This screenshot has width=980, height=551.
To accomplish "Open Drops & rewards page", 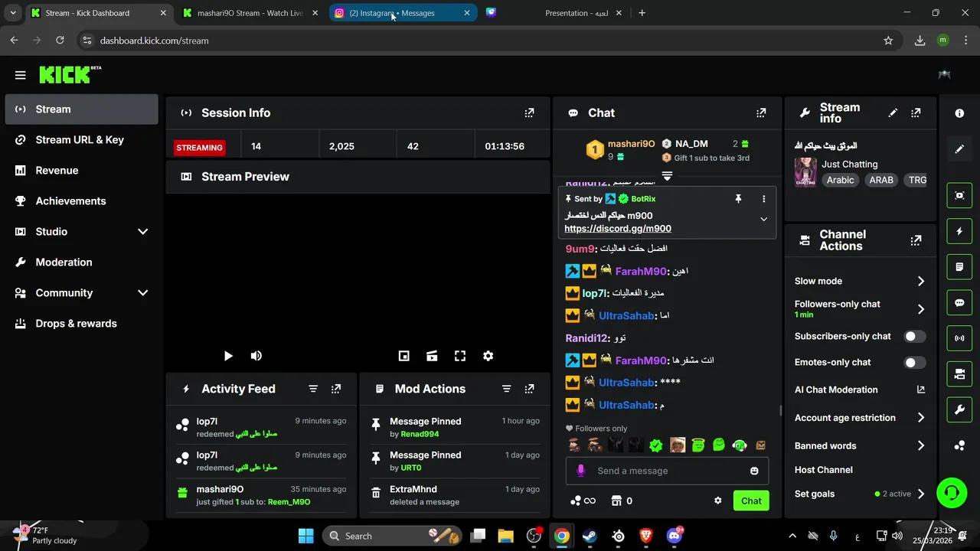I will (x=81, y=323).
